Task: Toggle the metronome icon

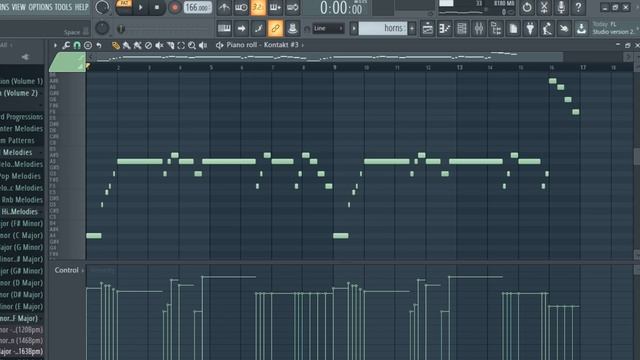Action: [224, 7]
